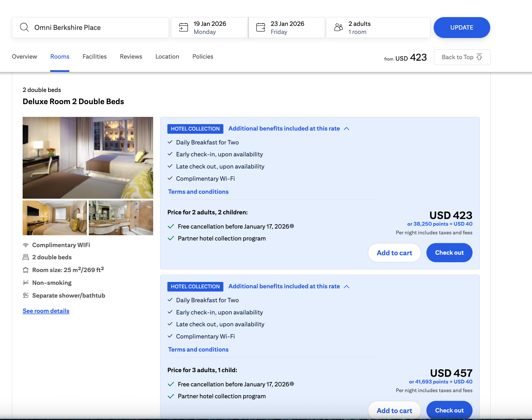Open the 23 Jan 2026 check-out date picker
Image resolution: width=532 pixels, height=420 pixels.
[287, 28]
